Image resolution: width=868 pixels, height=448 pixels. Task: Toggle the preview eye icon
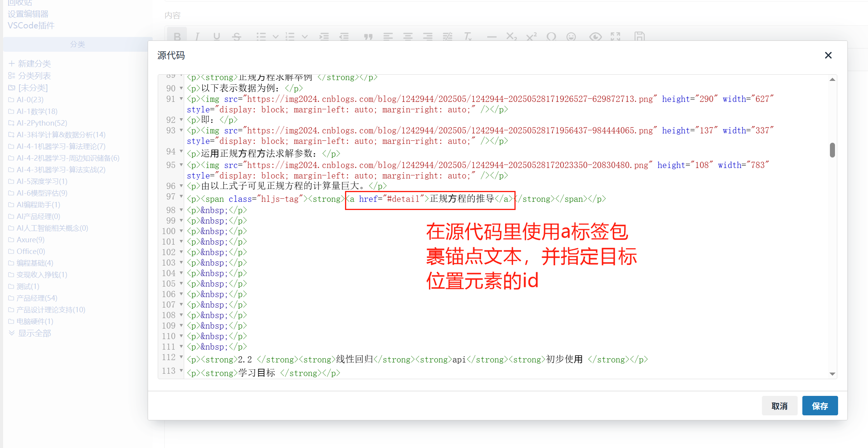(595, 37)
